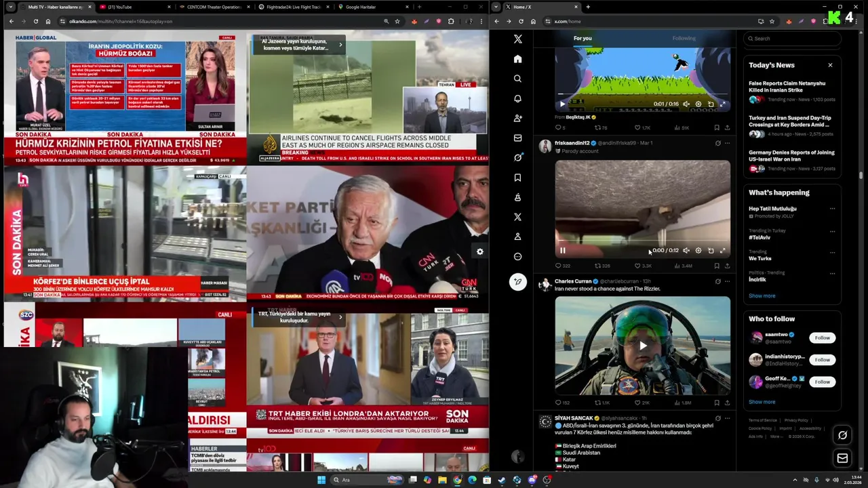Open the Follow people icon in X sidebar
This screenshot has height=488, width=868.
pyautogui.click(x=517, y=118)
